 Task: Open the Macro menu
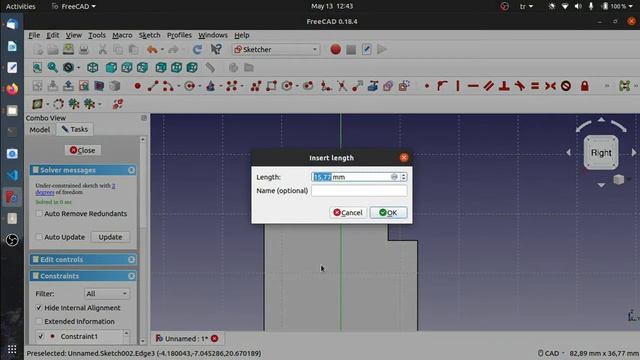(122, 35)
